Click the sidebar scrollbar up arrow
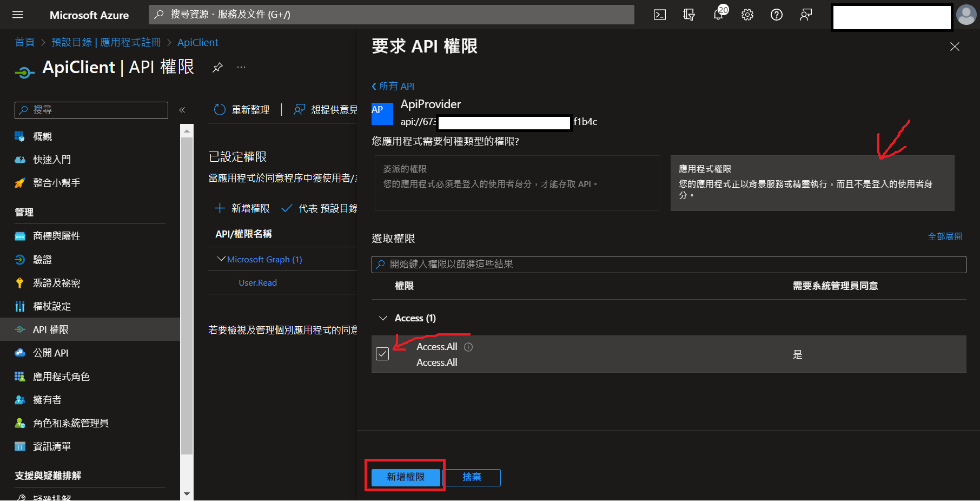The width and height of the screenshot is (980, 501). (x=187, y=131)
